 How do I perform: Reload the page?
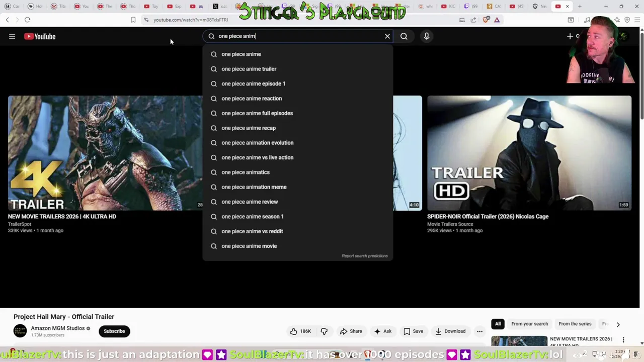[27, 20]
